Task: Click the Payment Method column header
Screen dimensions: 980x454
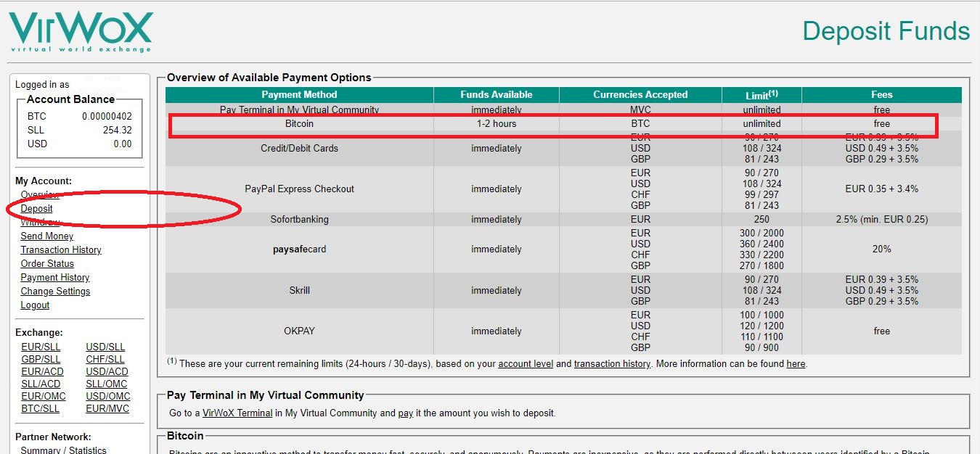Action: 299,95
